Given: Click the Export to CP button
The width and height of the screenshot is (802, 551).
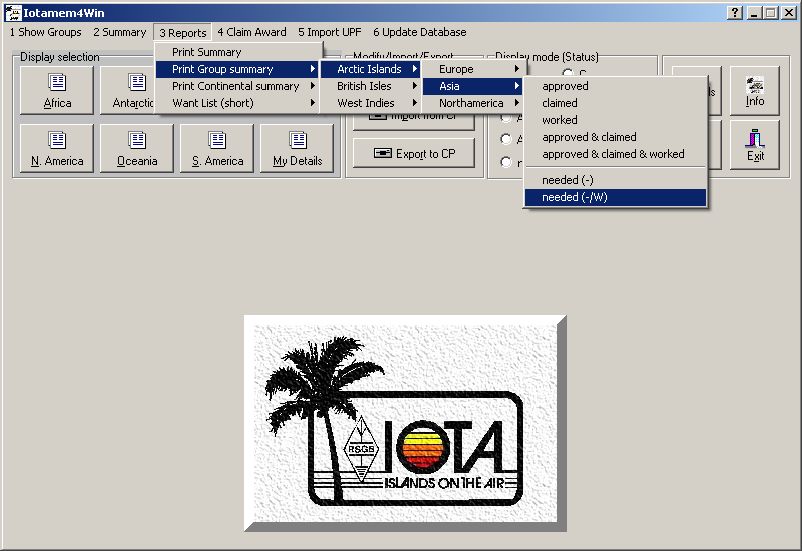Looking at the screenshot, I should tap(414, 153).
